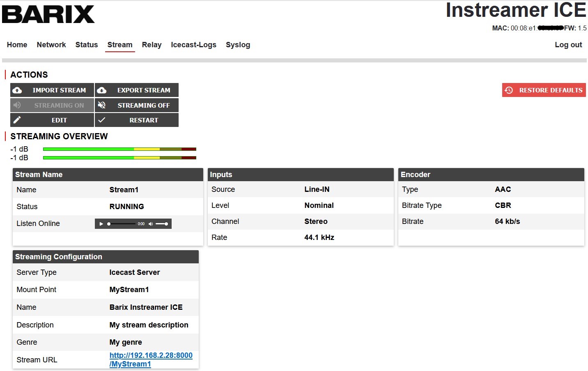This screenshot has width=588, height=371.
Task: Go to the Home page
Action: point(17,45)
